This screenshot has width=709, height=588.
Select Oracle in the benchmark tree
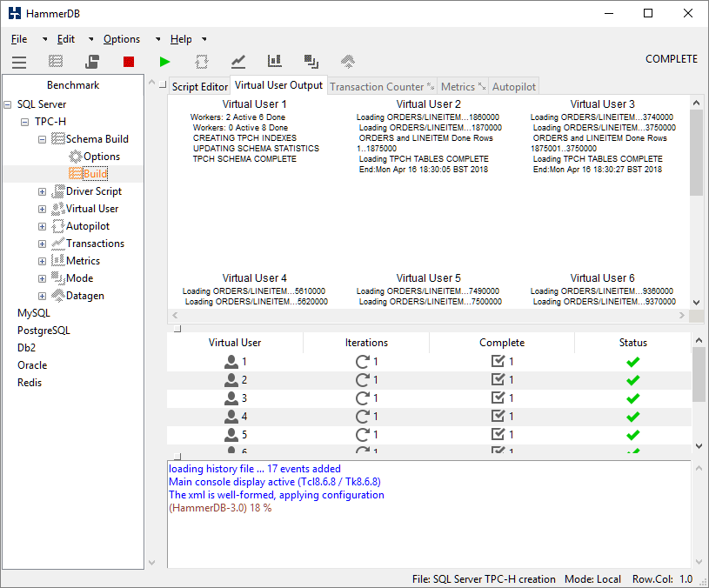point(32,364)
